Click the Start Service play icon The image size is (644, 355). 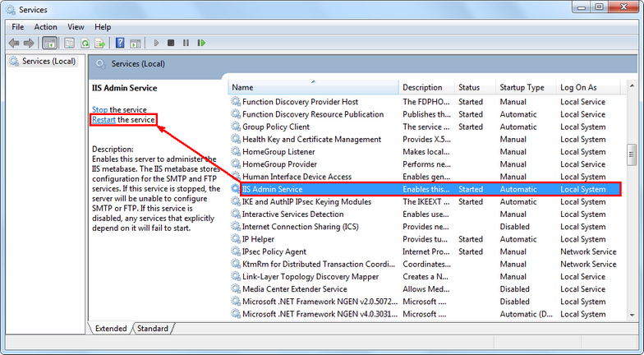[156, 43]
